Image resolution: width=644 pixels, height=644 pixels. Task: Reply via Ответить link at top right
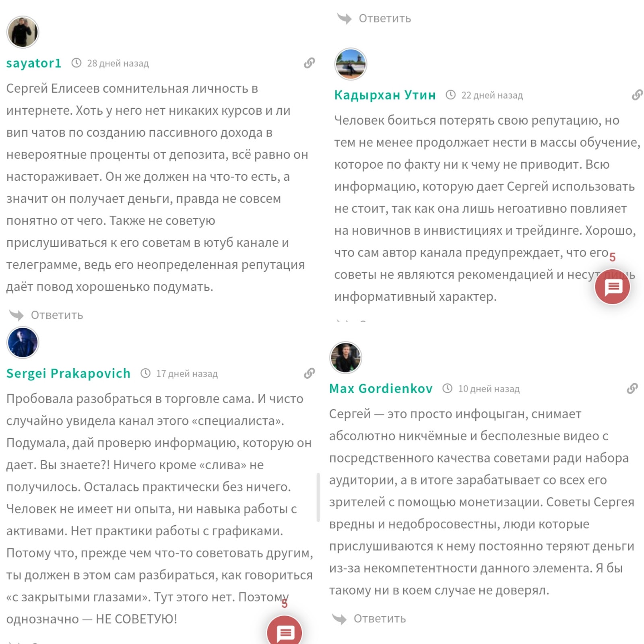pyautogui.click(x=384, y=19)
